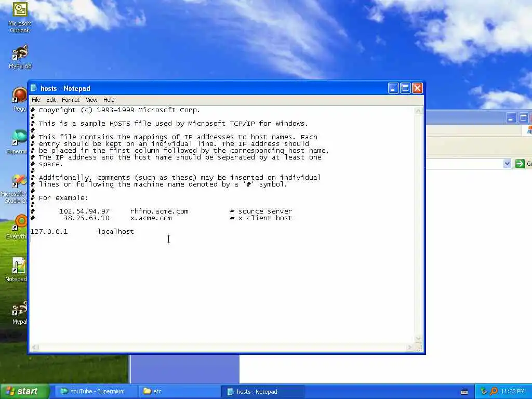Viewport: 532px width, 399px height.
Task: Select the Notepad desktop shortcut
Action: (16, 270)
